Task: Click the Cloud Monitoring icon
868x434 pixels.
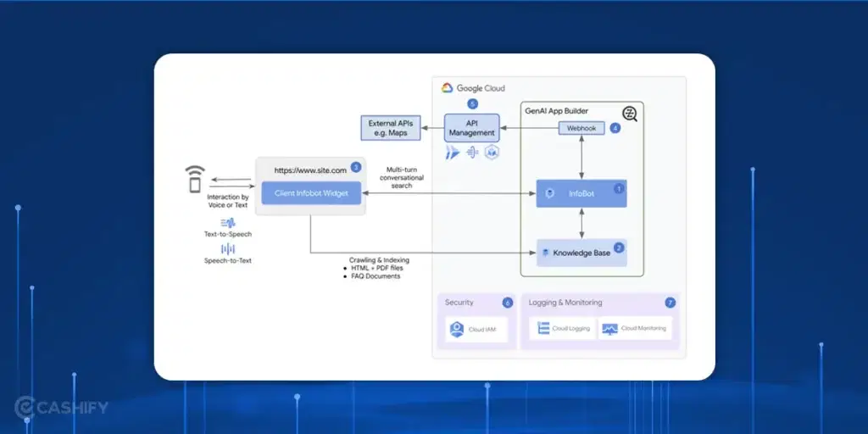Action: pos(609,329)
